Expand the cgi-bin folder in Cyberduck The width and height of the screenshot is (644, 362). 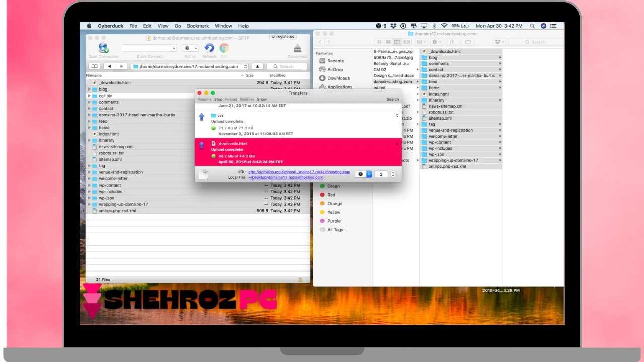89,96
